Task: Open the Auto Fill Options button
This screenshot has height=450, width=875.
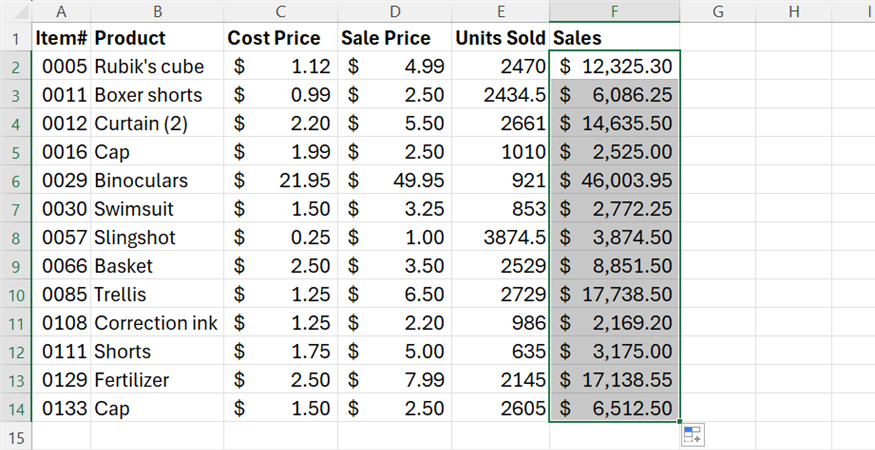Action: 693,434
